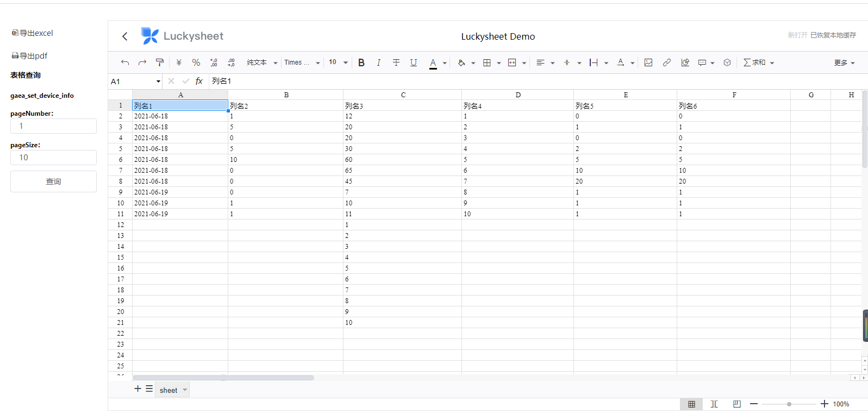Toggle bold formatting
Screen dimensions: 868x414
[361, 62]
